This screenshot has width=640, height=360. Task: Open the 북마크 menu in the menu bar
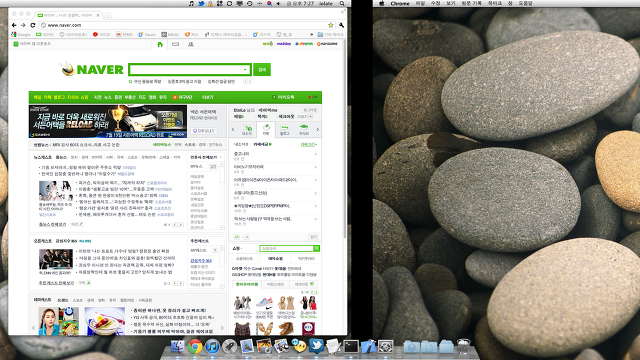tap(495, 3)
